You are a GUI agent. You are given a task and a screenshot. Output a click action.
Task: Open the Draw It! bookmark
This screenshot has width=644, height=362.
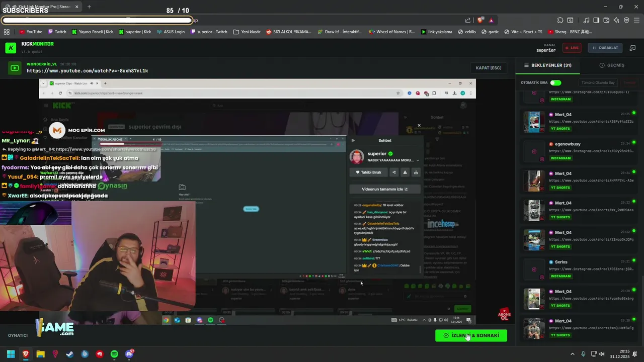[340, 32]
